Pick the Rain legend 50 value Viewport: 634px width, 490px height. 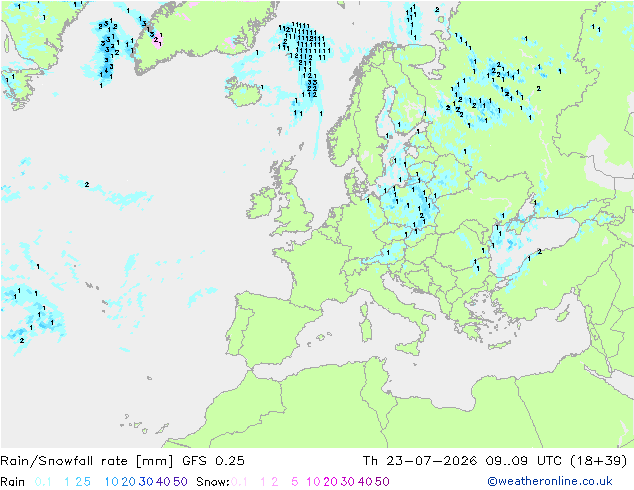[180, 482]
